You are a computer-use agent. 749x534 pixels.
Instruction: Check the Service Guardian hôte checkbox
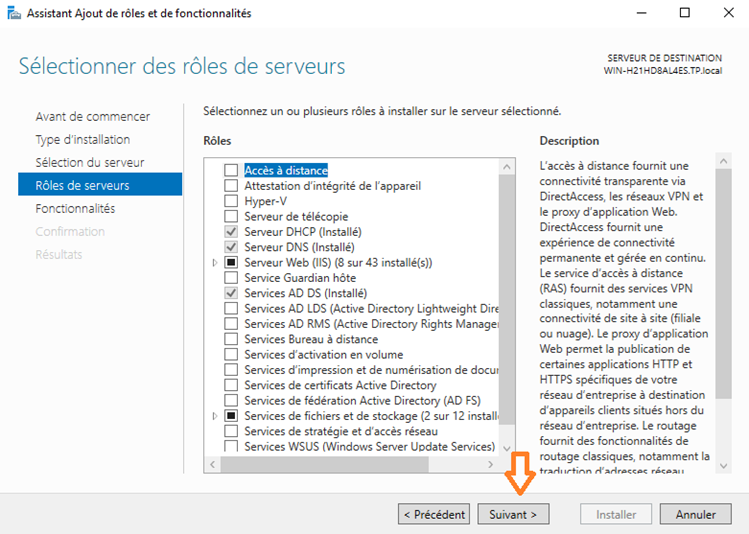pyautogui.click(x=231, y=278)
